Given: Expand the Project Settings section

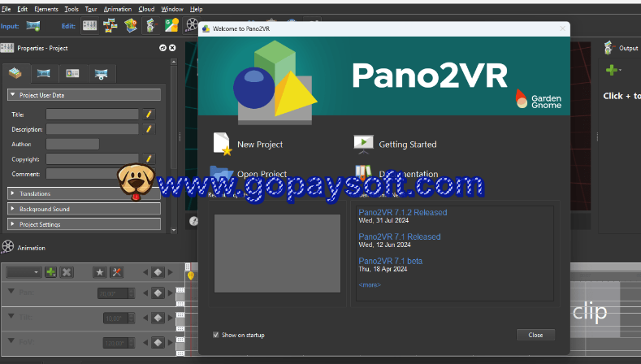Looking at the screenshot, I should 84,224.
